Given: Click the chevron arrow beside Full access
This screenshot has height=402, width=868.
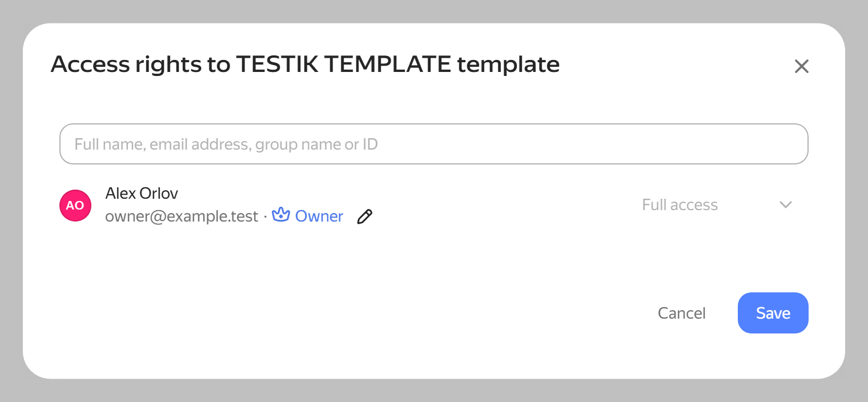Looking at the screenshot, I should [x=786, y=205].
